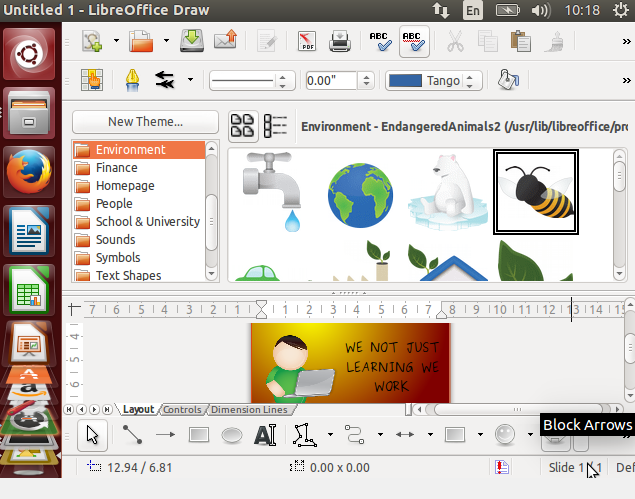Screen dimensions: 635x499
Task: Switch to the Dimension Lines layer tab
Action: (x=249, y=409)
